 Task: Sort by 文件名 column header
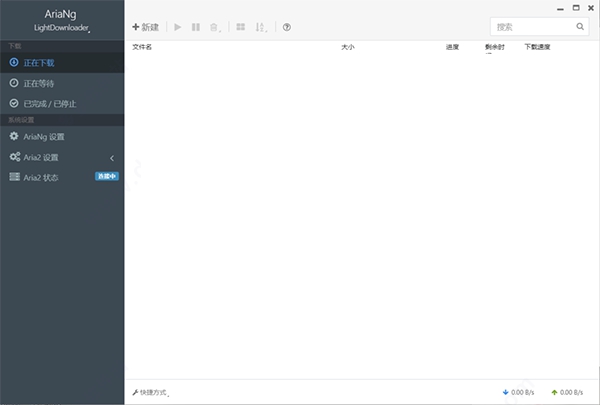click(x=142, y=47)
